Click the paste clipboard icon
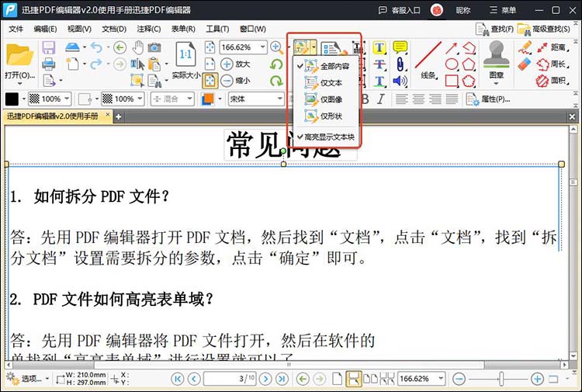This screenshot has width=582, height=392. click(154, 64)
